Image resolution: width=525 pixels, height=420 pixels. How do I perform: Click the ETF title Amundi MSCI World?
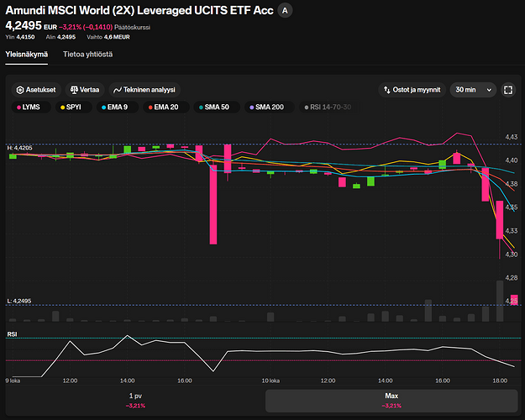(139, 10)
